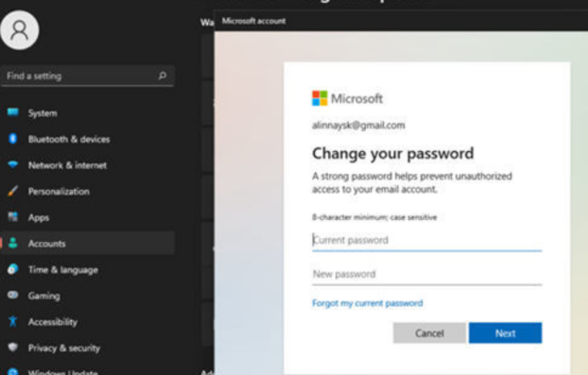The image size is (588, 375).
Task: Click the Gaming controller icon
Action: coord(12,294)
